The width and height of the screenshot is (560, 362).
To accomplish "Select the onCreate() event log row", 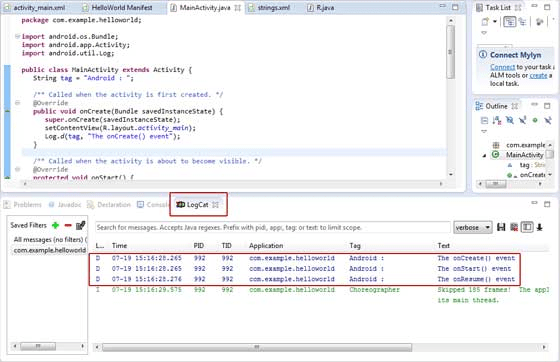I will [305, 258].
